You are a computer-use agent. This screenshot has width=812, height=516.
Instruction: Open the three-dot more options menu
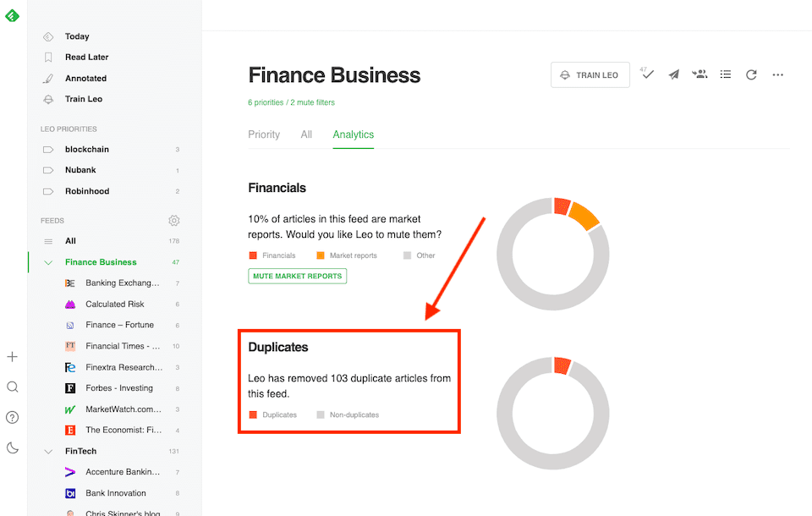(x=777, y=74)
